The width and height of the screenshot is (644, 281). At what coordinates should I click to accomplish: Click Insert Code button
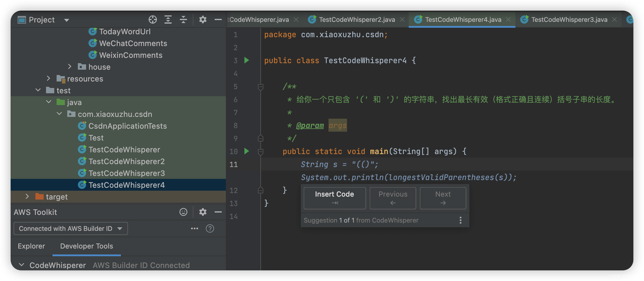pos(335,198)
